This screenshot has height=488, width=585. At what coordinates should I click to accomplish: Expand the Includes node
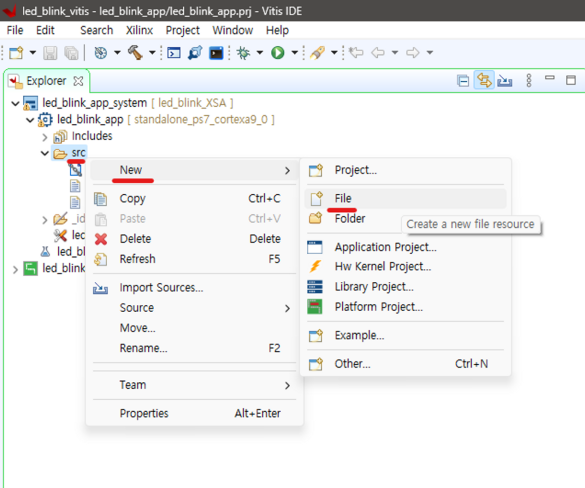[45, 137]
